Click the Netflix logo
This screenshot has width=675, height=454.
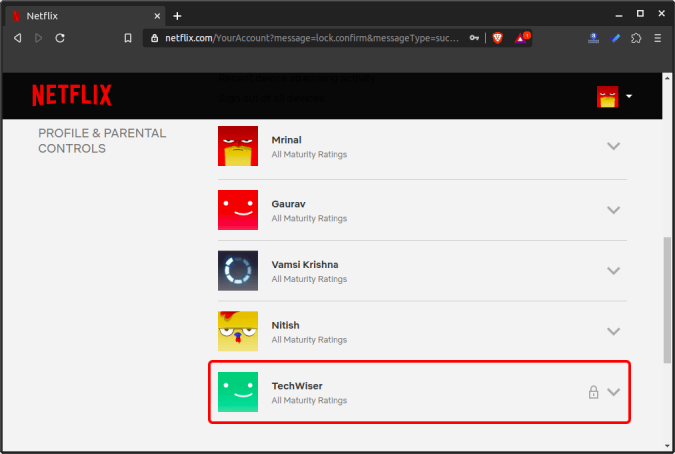click(72, 95)
